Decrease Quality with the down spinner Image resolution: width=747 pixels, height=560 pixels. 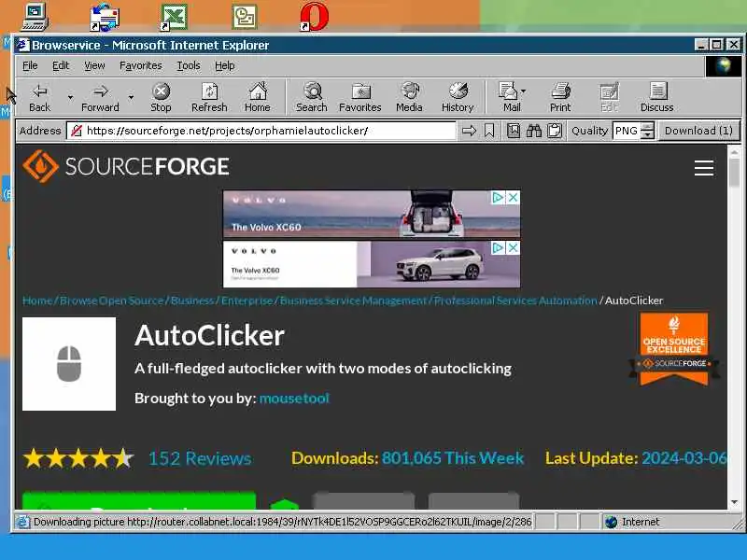(x=647, y=134)
